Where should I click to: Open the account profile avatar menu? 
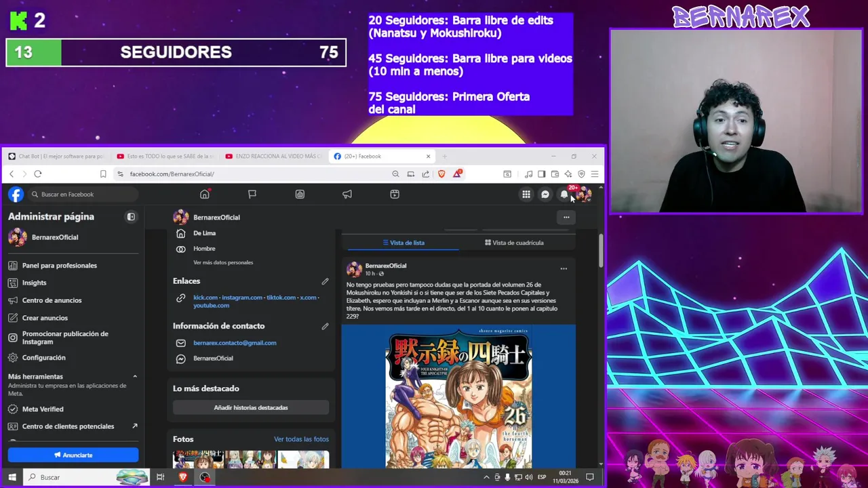click(585, 195)
